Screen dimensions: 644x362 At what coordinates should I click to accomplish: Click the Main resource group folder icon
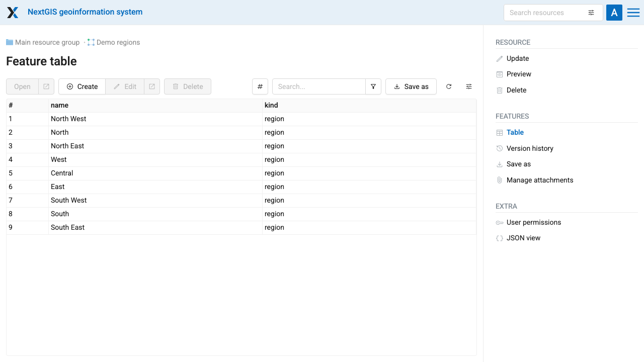[10, 42]
